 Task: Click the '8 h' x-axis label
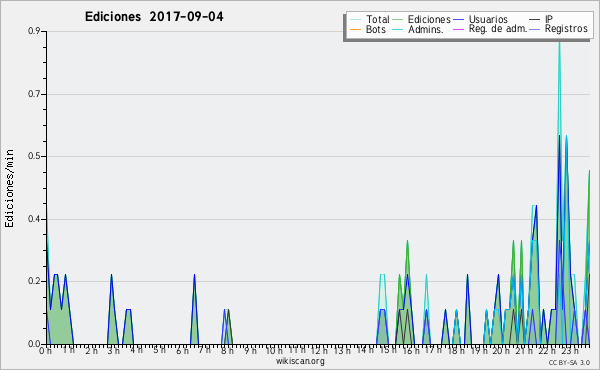[x=227, y=351]
